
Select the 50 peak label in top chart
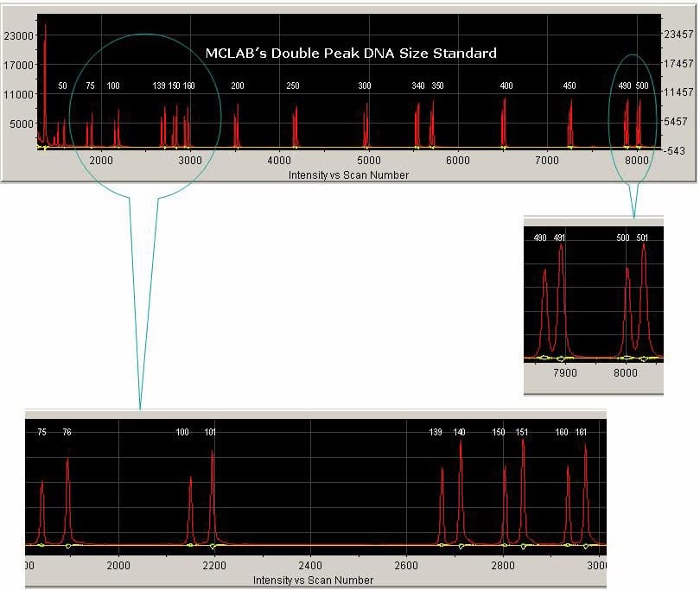62,86
